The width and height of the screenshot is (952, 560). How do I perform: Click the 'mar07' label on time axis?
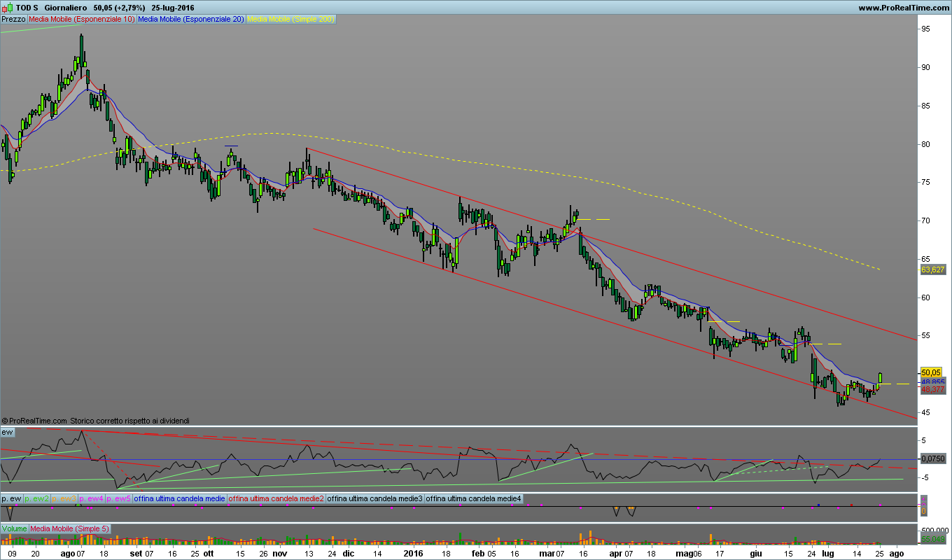coord(552,553)
